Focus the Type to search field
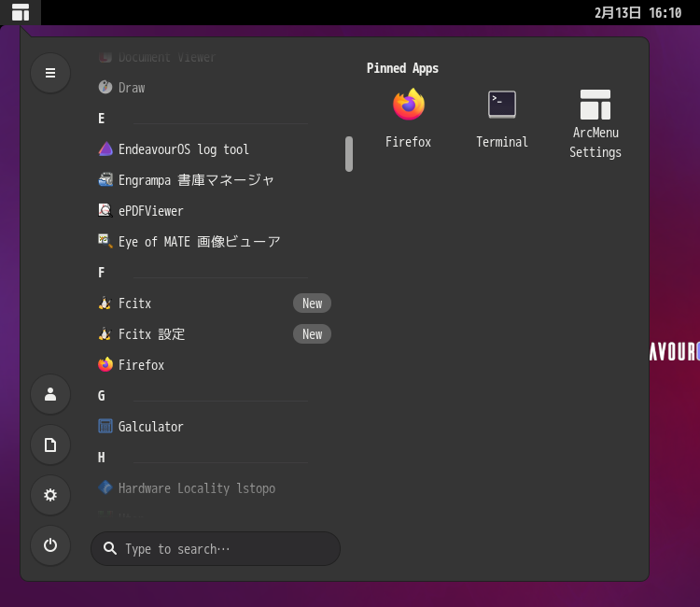 (216, 548)
